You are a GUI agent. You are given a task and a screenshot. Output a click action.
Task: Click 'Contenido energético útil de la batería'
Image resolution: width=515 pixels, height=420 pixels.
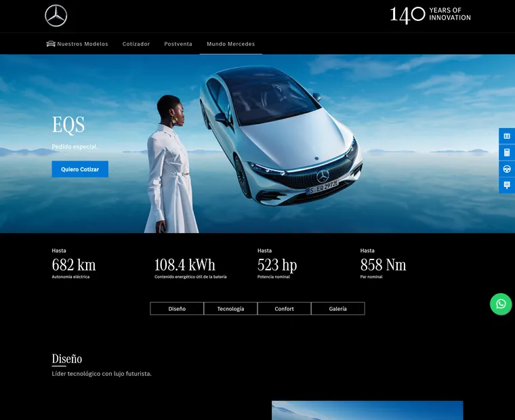coord(190,277)
